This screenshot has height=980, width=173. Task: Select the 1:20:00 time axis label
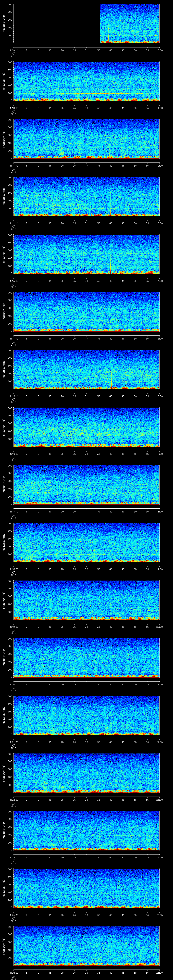[x=14, y=684]
